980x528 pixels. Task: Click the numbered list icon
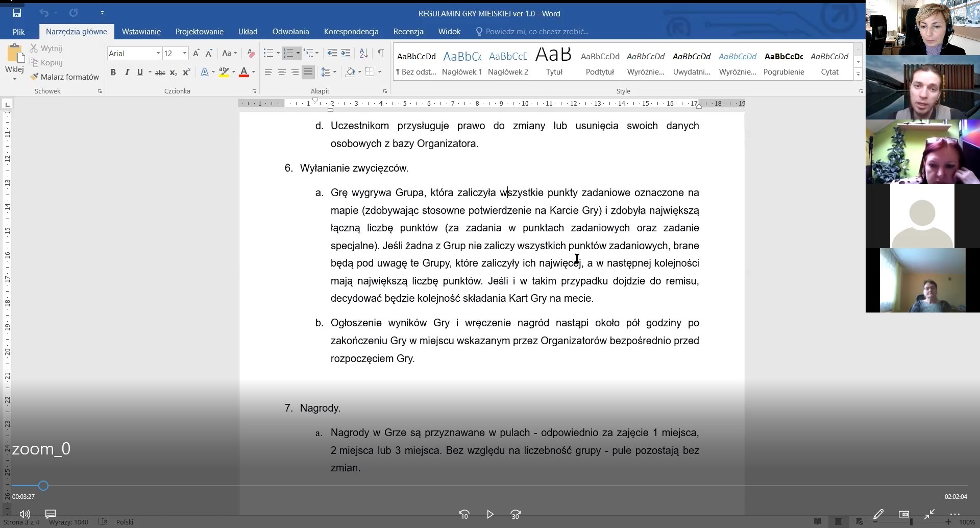[288, 53]
